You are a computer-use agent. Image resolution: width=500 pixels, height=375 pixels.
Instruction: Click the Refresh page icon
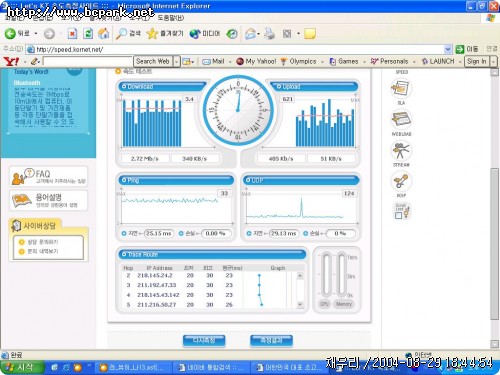coord(88,33)
